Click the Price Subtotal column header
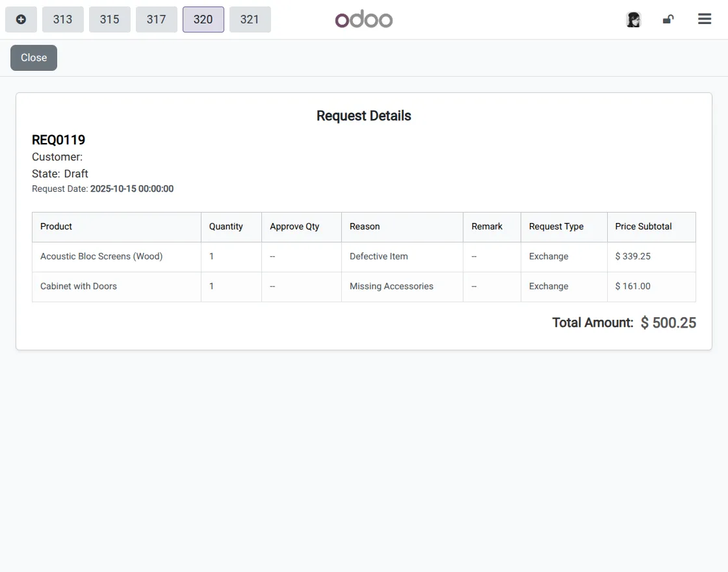728x572 pixels. click(x=643, y=226)
